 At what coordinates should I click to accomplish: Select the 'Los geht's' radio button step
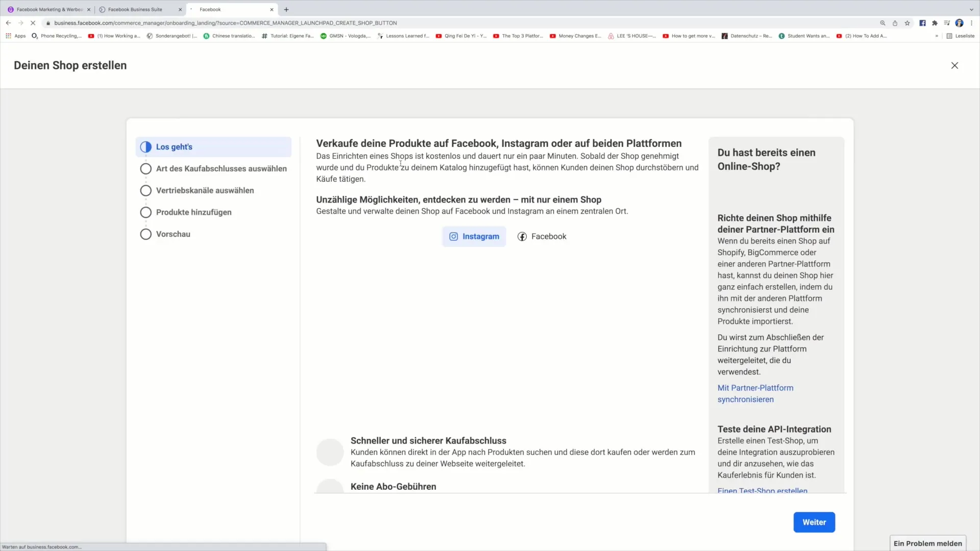(x=145, y=146)
